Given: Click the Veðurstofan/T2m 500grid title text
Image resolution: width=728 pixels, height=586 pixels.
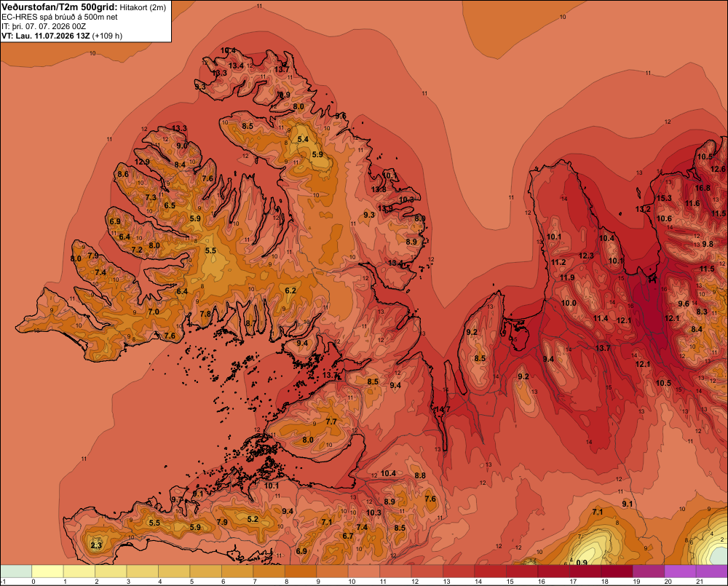Looking at the screenshot, I should pos(59,7).
